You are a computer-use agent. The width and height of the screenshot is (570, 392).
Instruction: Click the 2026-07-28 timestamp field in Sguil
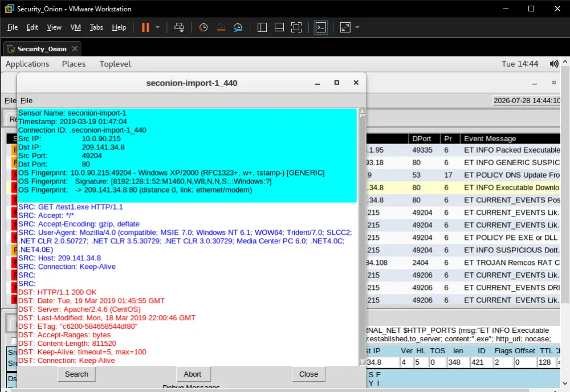pyautogui.click(x=526, y=101)
